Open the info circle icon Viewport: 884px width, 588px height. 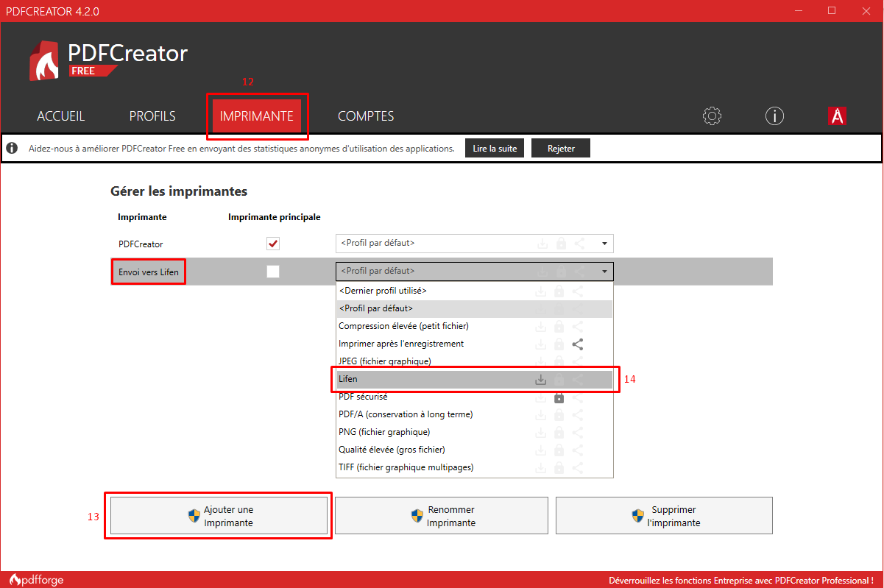(x=774, y=116)
